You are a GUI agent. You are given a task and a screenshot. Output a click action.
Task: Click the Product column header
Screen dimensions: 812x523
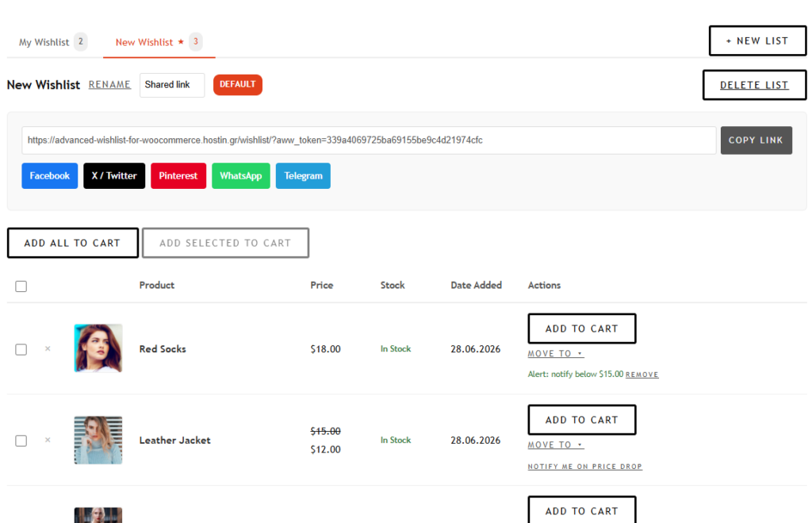click(157, 285)
